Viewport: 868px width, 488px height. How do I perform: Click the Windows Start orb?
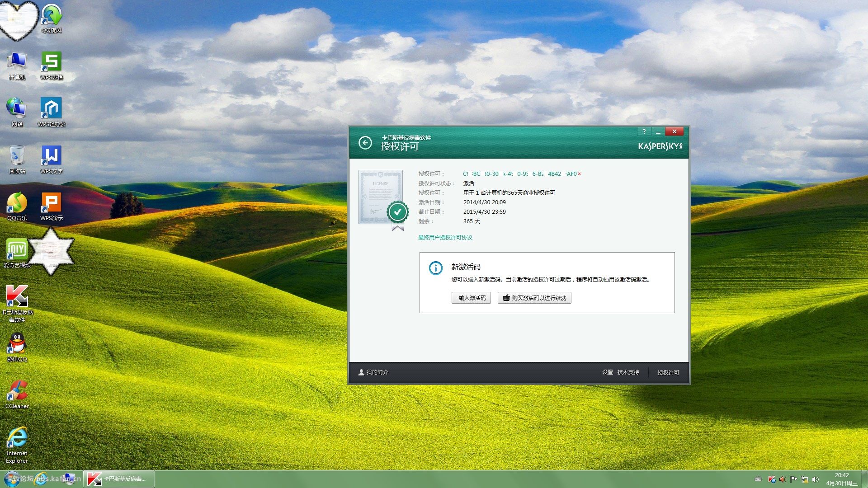click(x=12, y=479)
